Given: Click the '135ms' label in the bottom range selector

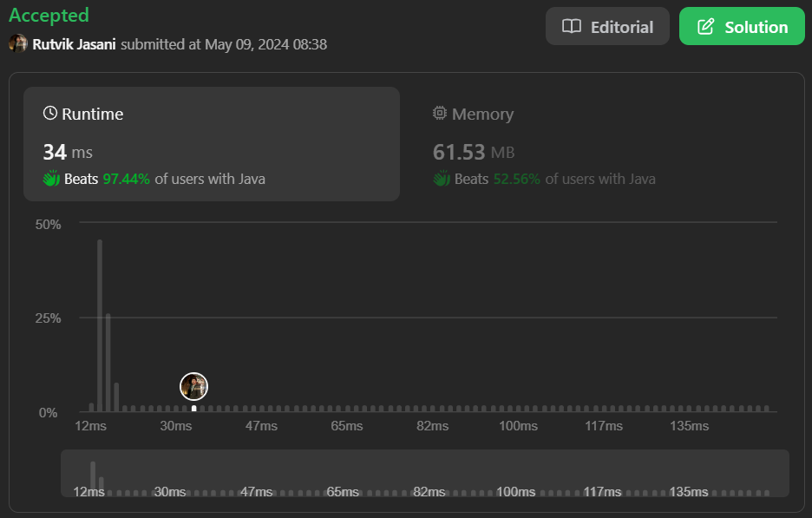Looking at the screenshot, I should [x=689, y=492].
